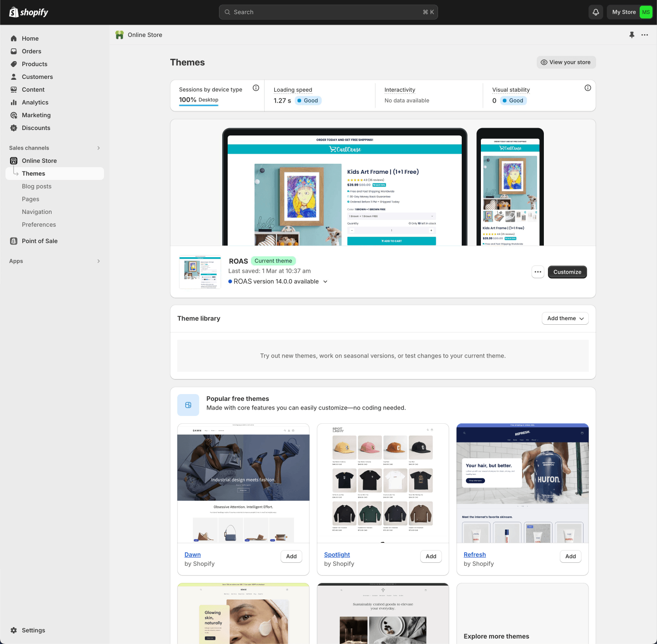Click the Customize button for ROAS theme

pyautogui.click(x=567, y=272)
